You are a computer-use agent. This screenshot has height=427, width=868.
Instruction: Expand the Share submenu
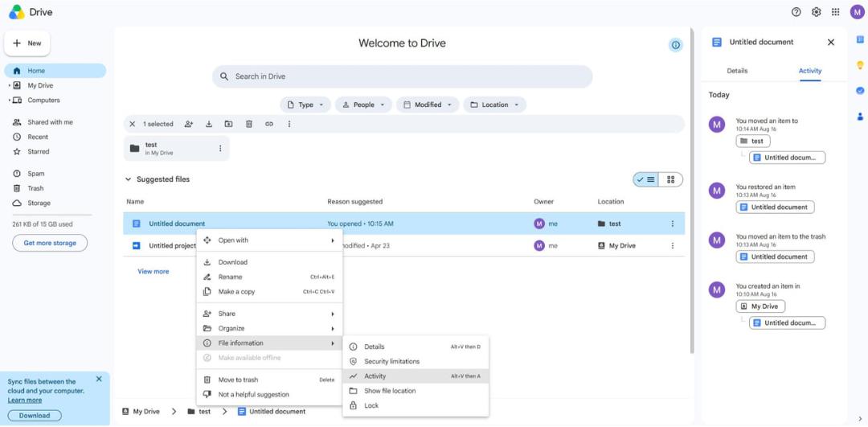coord(269,314)
